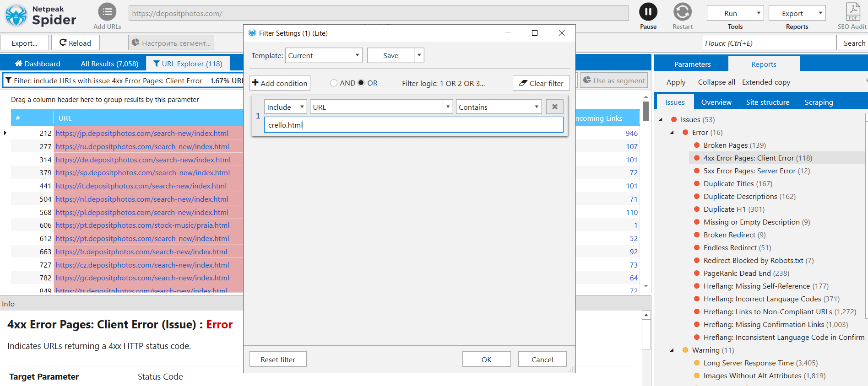Open the Dashboard tab
The width and height of the screenshot is (868, 386).
(38, 64)
